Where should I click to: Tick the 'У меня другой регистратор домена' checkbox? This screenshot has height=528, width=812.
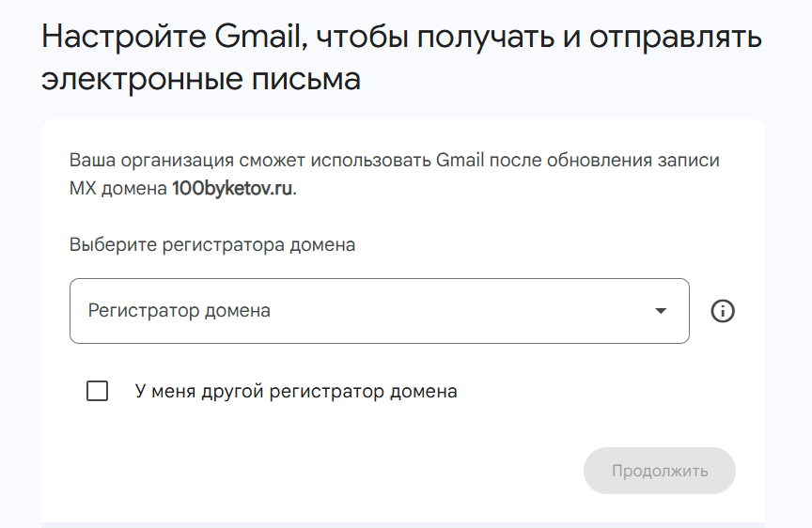point(98,391)
